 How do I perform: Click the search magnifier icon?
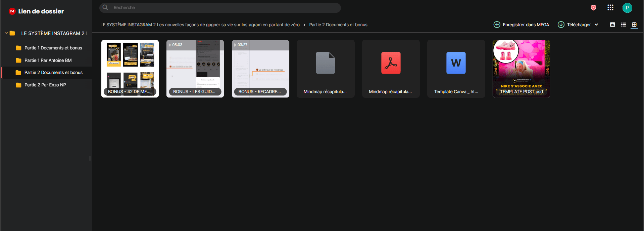[105, 7]
